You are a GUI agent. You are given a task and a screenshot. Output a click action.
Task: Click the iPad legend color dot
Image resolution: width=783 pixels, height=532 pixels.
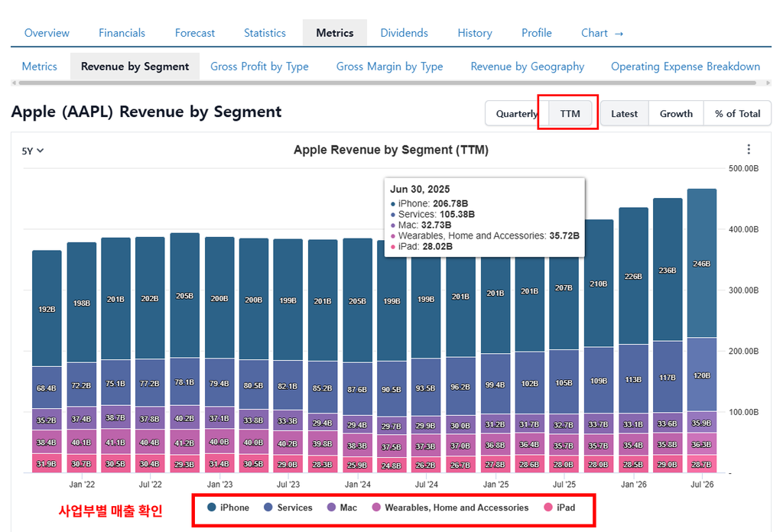click(x=547, y=507)
